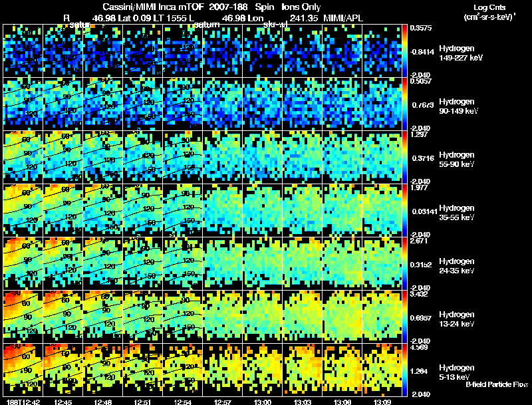Select the 'Hydrogen 5-13 keV' row label
This screenshot has width=532, height=405.
pyautogui.click(x=457, y=372)
